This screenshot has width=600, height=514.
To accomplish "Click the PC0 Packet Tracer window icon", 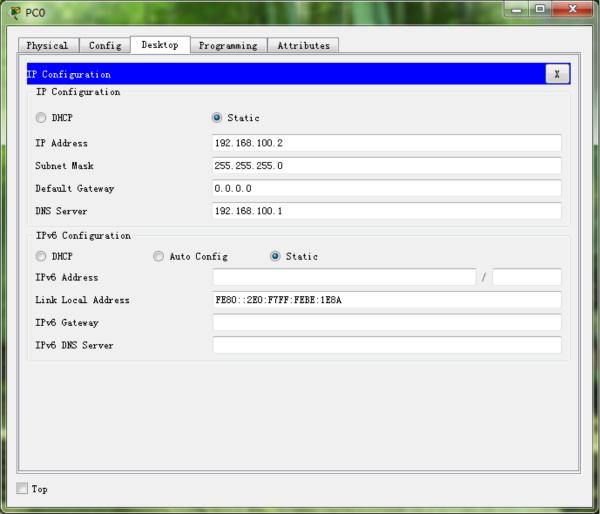I will point(15,13).
